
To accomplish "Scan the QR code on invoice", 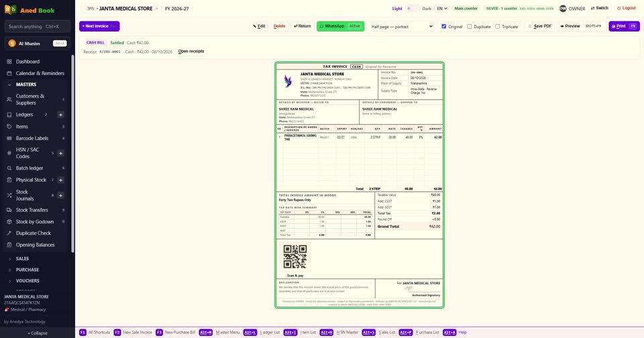I will [295, 257].
